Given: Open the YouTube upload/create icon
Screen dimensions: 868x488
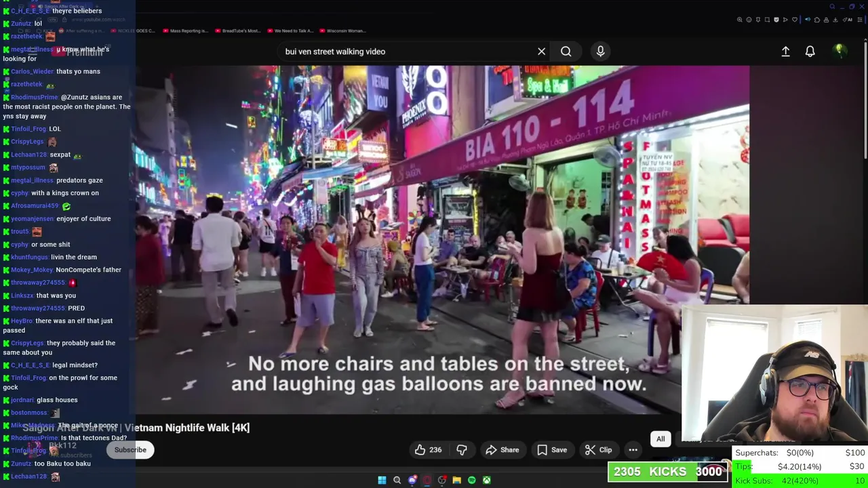Looking at the screenshot, I should pyautogui.click(x=785, y=52).
